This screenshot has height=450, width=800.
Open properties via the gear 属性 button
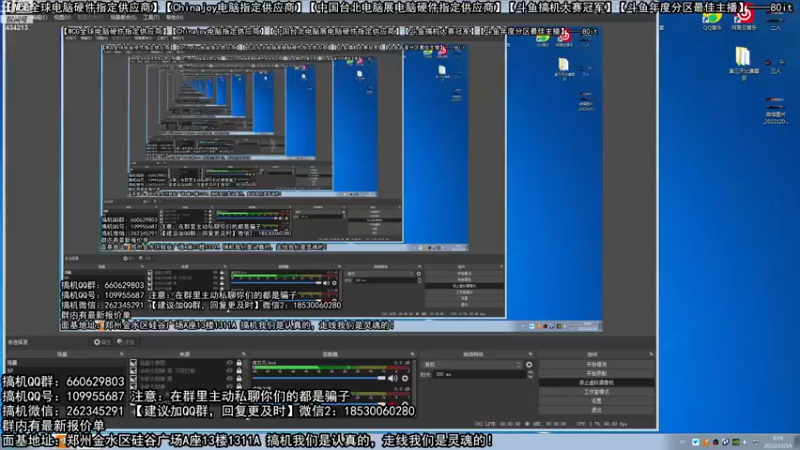[102, 342]
